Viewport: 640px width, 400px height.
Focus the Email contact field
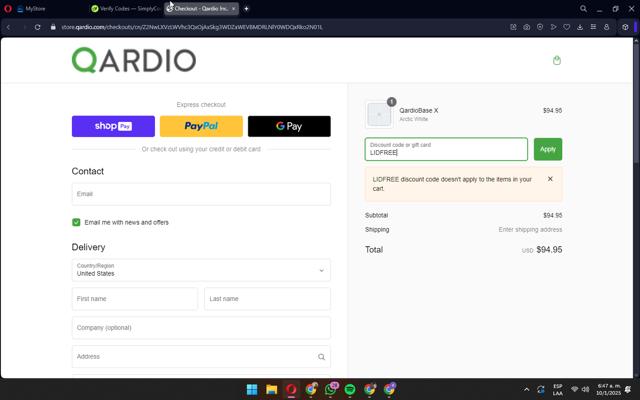[x=201, y=194]
